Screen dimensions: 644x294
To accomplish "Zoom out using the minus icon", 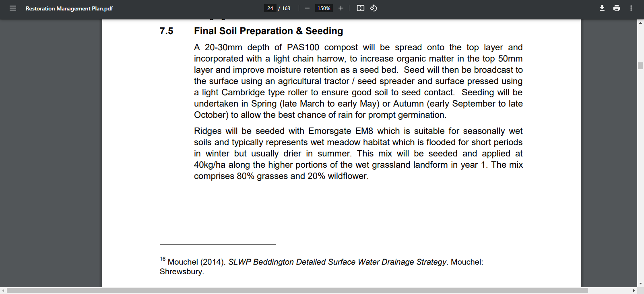I will 307,8.
